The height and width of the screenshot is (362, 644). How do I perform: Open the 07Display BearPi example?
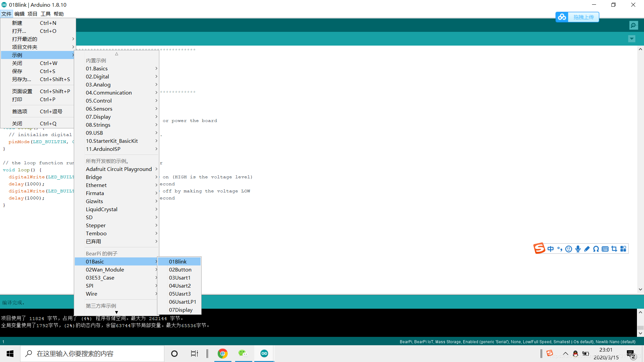180,310
